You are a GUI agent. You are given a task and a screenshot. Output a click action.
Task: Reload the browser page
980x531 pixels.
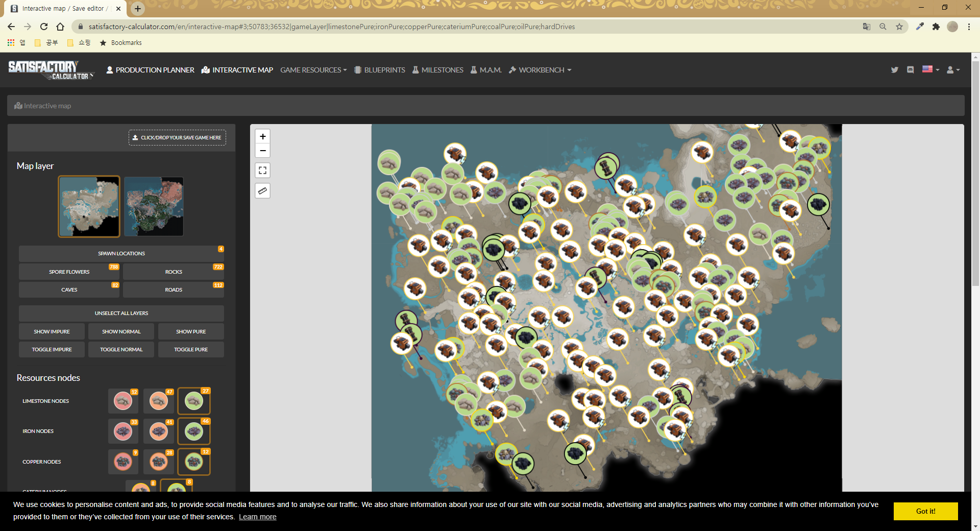coord(44,27)
